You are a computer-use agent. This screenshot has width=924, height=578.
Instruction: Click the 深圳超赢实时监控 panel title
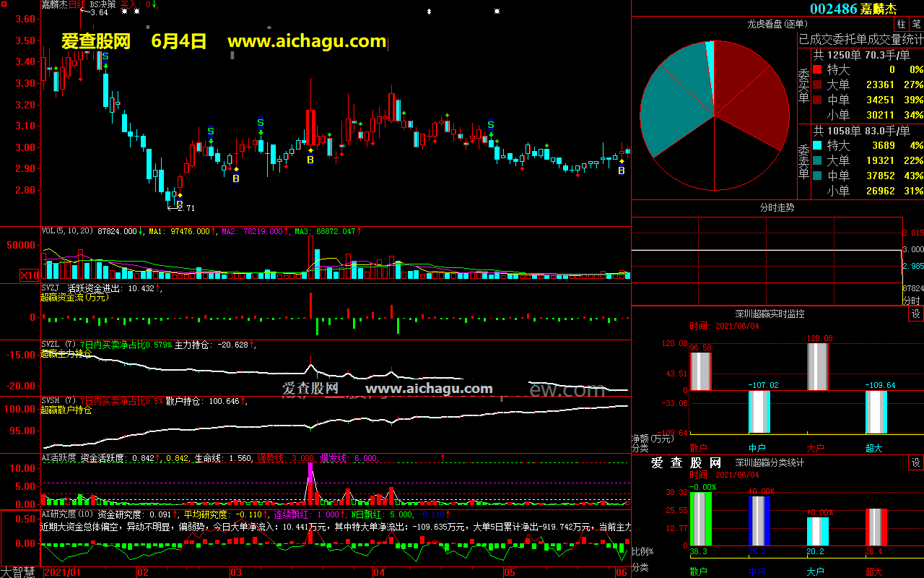pos(770,314)
